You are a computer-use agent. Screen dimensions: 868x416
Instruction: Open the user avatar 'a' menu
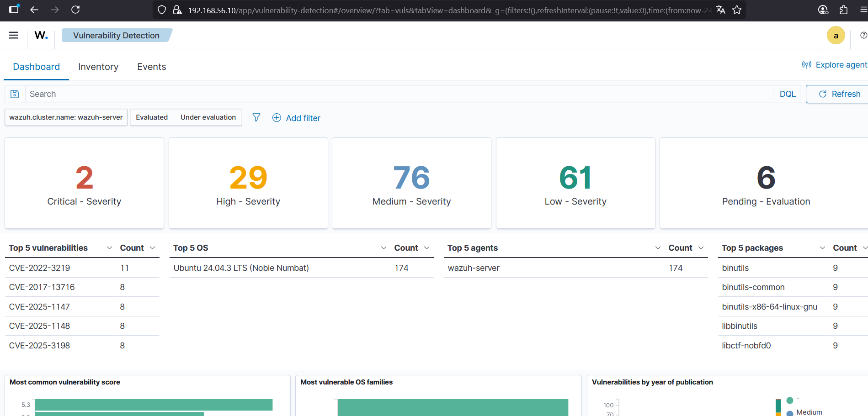[836, 36]
